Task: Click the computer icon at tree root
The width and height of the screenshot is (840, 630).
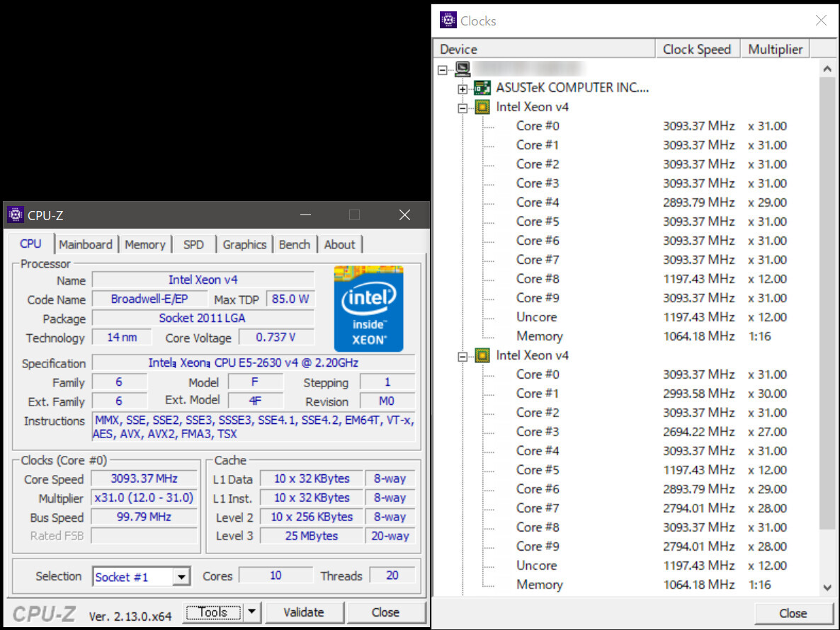Action: pos(463,69)
